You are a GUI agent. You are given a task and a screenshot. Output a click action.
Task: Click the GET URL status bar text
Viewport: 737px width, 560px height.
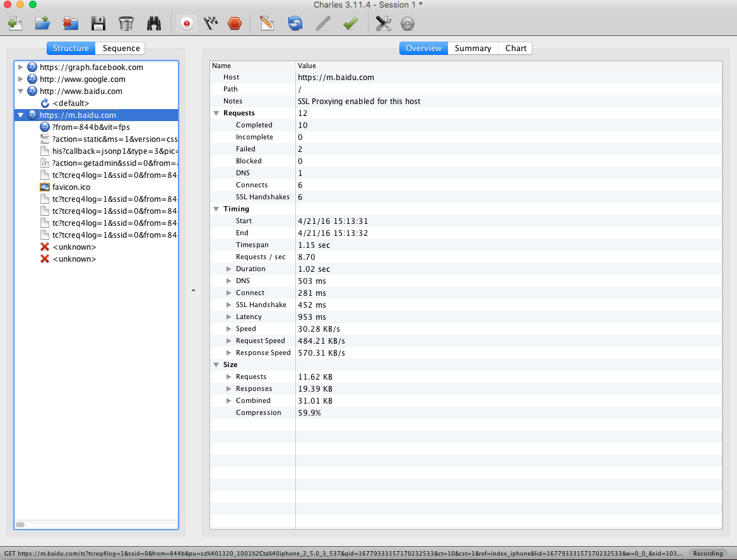tap(343, 554)
